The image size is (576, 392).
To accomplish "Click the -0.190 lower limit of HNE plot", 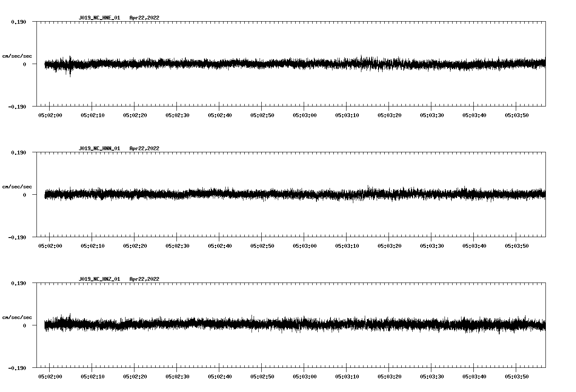I will tap(17, 106).
